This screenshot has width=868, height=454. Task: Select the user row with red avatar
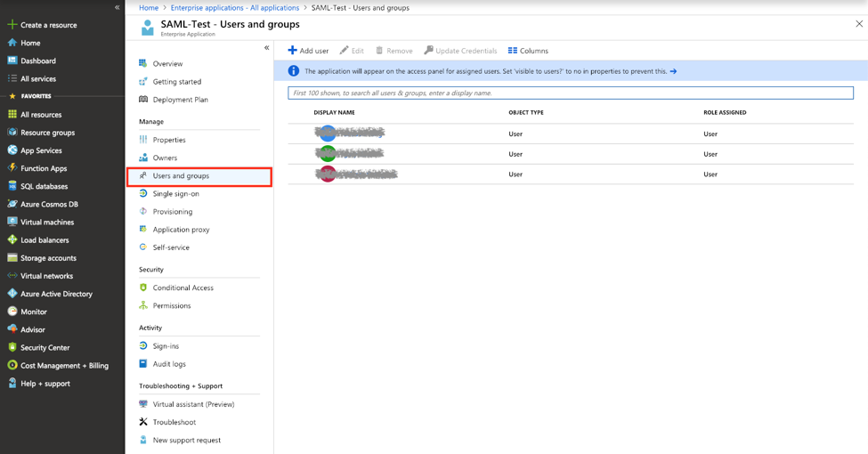570,174
